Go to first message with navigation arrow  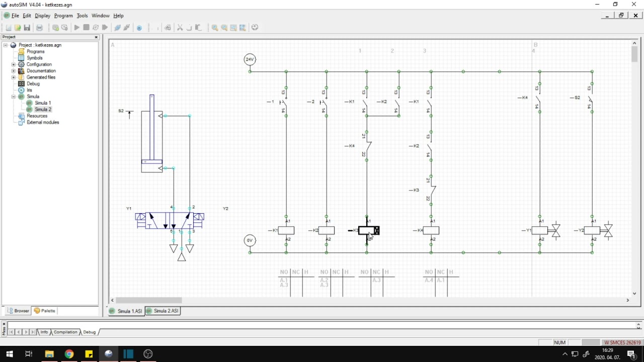12,332
